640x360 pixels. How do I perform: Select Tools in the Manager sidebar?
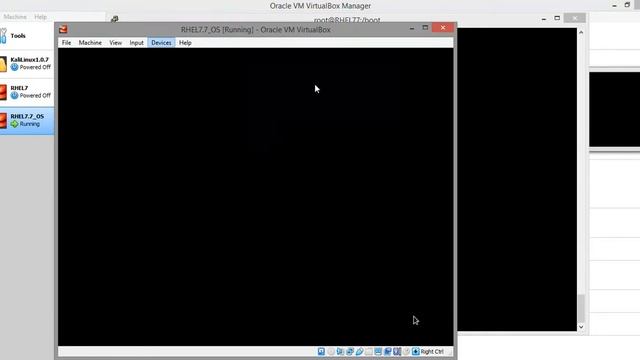27,36
